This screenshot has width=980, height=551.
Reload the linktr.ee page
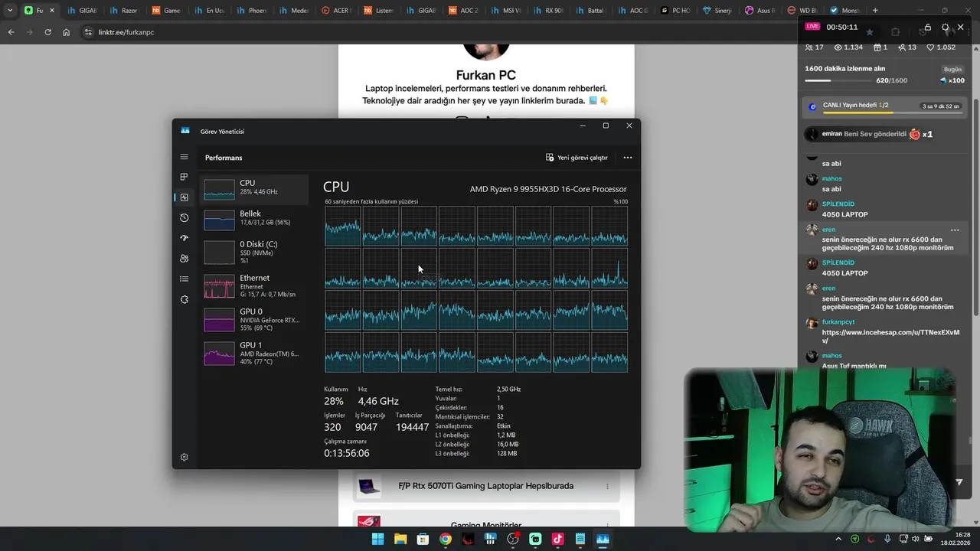47,32
